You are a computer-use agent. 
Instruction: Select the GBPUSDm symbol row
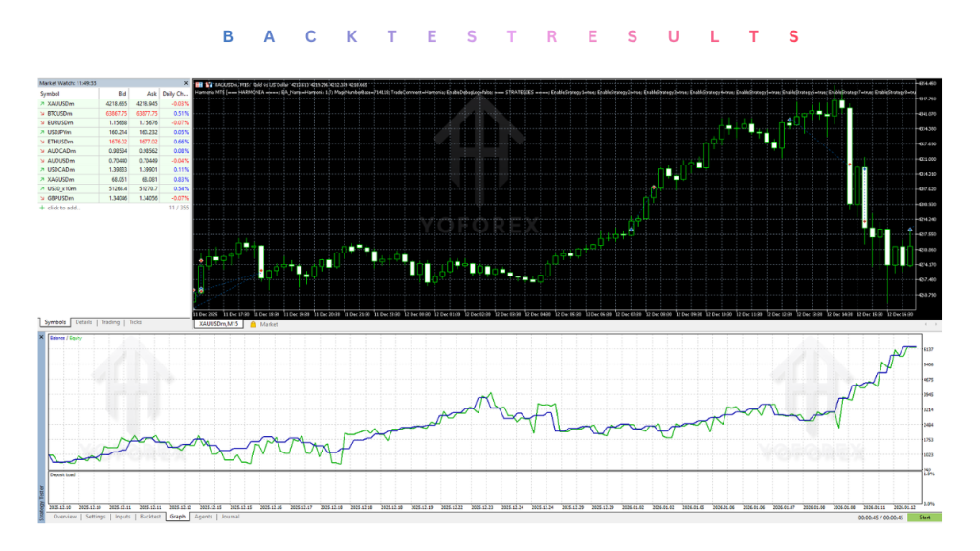coord(115,198)
